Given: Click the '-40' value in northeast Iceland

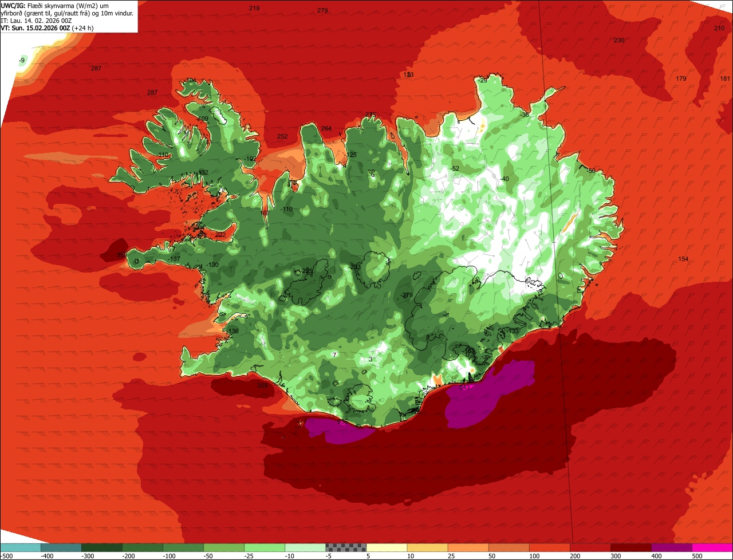Looking at the screenshot, I should click(505, 179).
